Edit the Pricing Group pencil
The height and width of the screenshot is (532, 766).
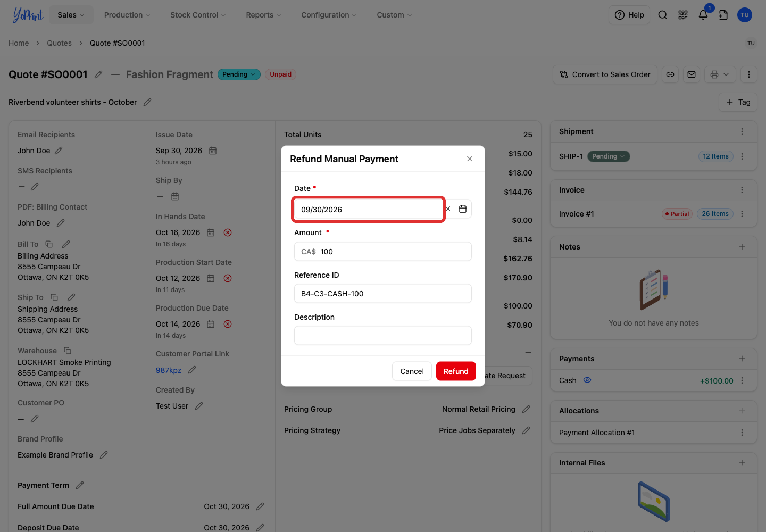[526, 409]
